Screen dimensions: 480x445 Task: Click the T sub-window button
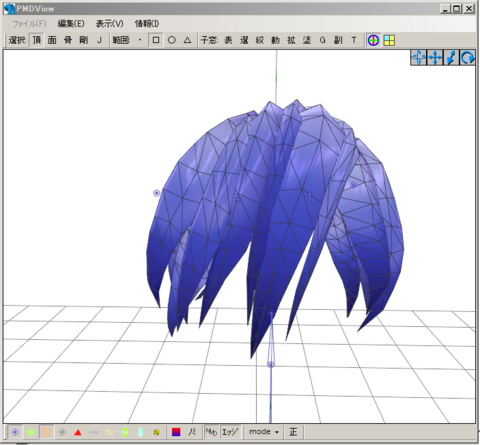tap(354, 40)
